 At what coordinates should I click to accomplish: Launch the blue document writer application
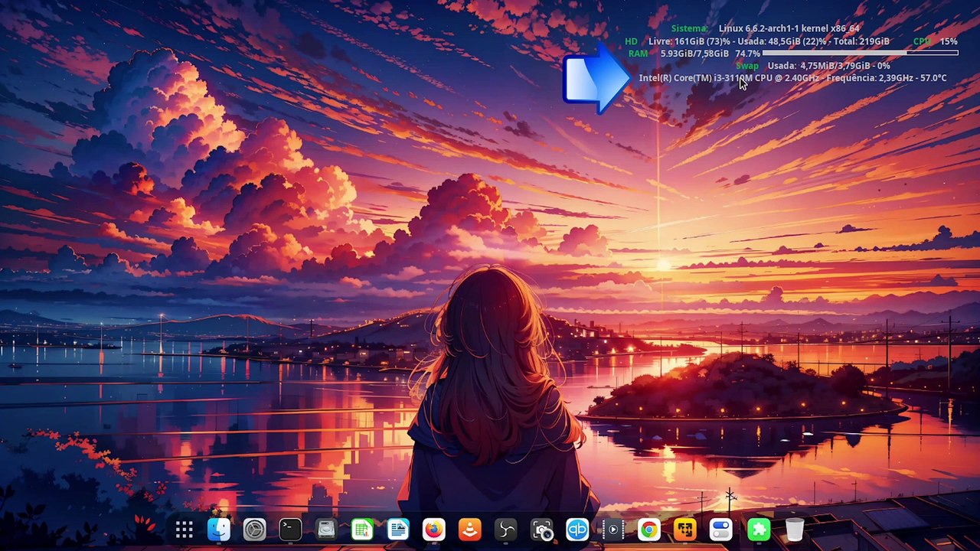click(398, 530)
